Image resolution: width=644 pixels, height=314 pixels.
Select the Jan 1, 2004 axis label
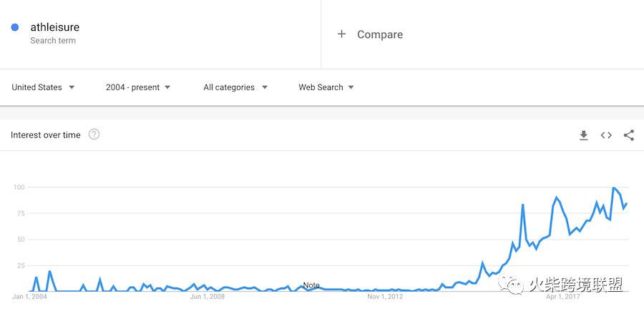click(x=29, y=296)
